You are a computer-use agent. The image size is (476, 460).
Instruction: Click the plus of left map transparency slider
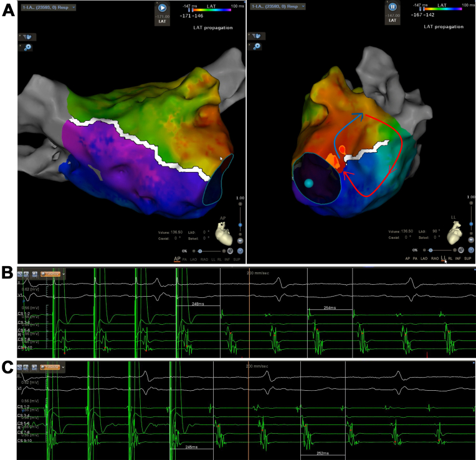coord(224,251)
